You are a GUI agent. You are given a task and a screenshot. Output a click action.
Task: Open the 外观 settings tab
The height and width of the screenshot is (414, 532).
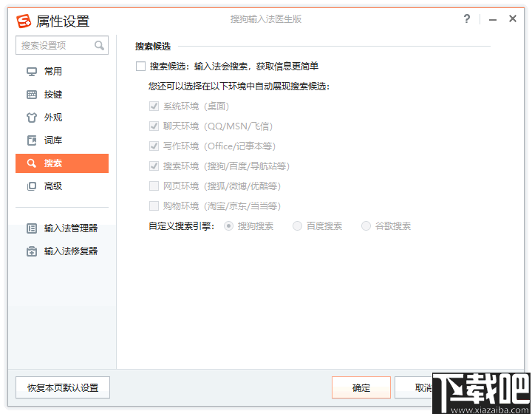click(x=62, y=118)
